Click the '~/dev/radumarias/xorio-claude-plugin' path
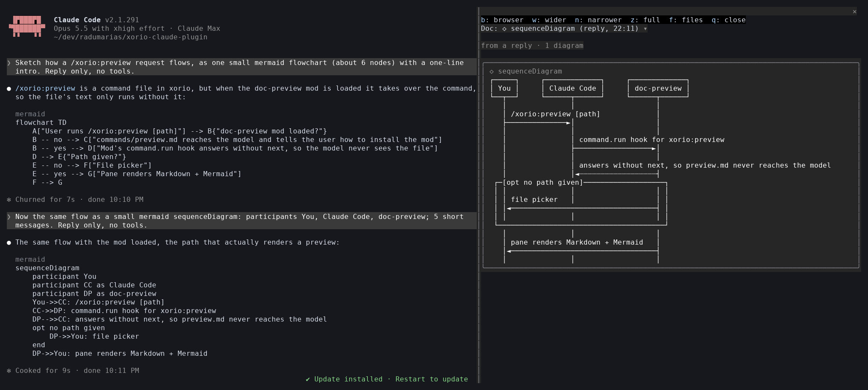Image resolution: width=868 pixels, height=390 pixels. pos(131,37)
